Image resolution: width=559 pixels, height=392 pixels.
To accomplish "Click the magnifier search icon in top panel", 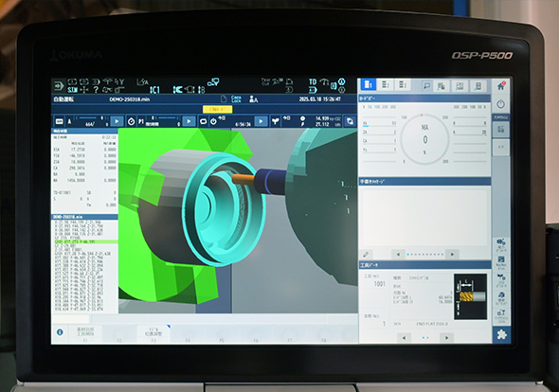I will 426,85.
